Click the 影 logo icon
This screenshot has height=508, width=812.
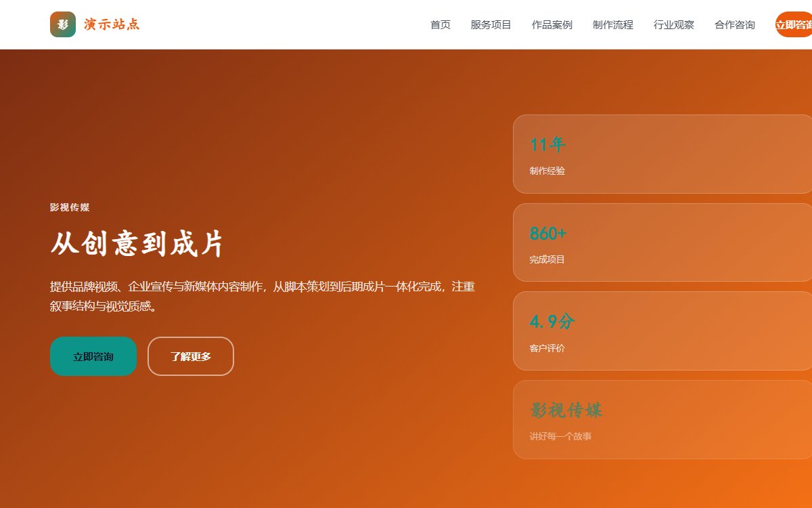63,24
